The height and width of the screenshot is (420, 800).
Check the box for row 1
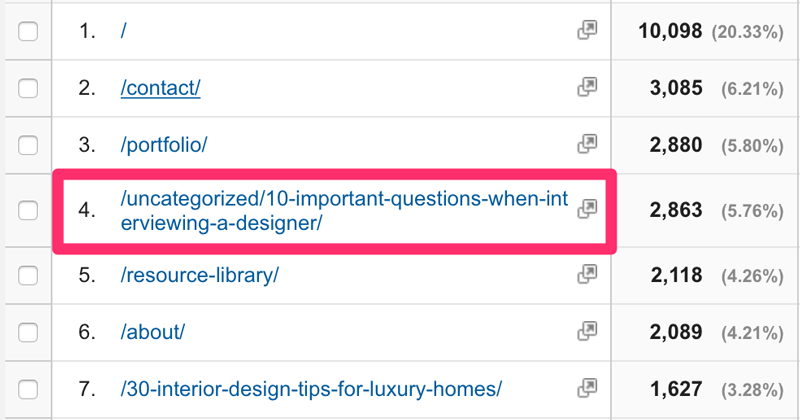(28, 31)
